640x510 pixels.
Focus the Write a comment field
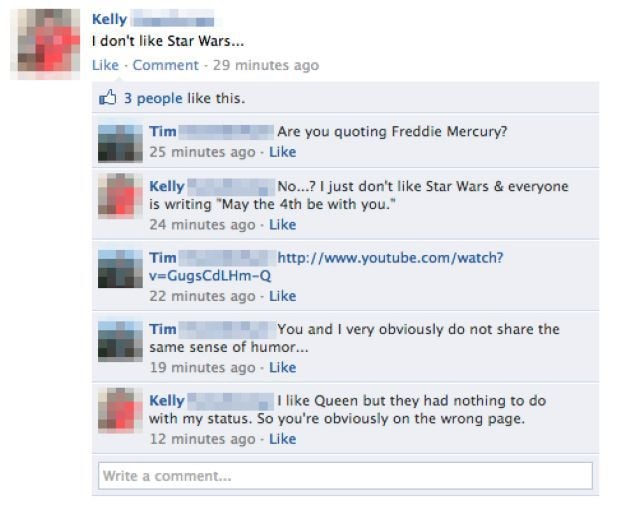coord(345,476)
